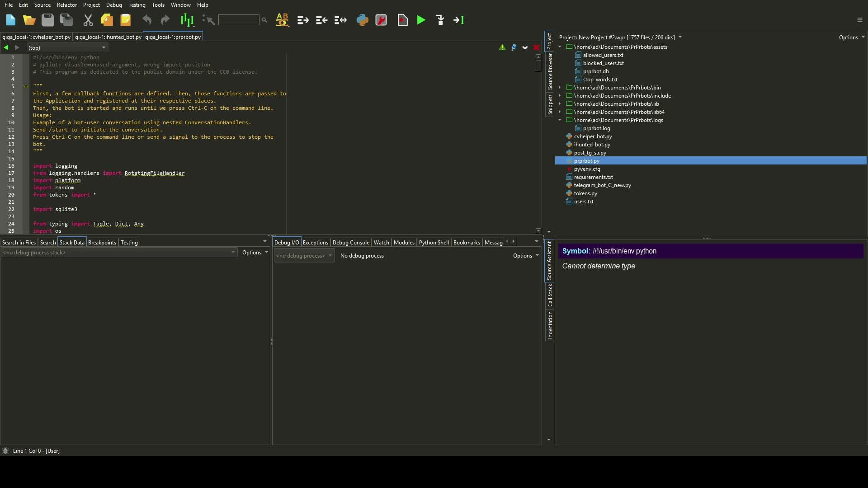This screenshot has height=488, width=868.
Task: Open the Debug menu
Action: [114, 5]
